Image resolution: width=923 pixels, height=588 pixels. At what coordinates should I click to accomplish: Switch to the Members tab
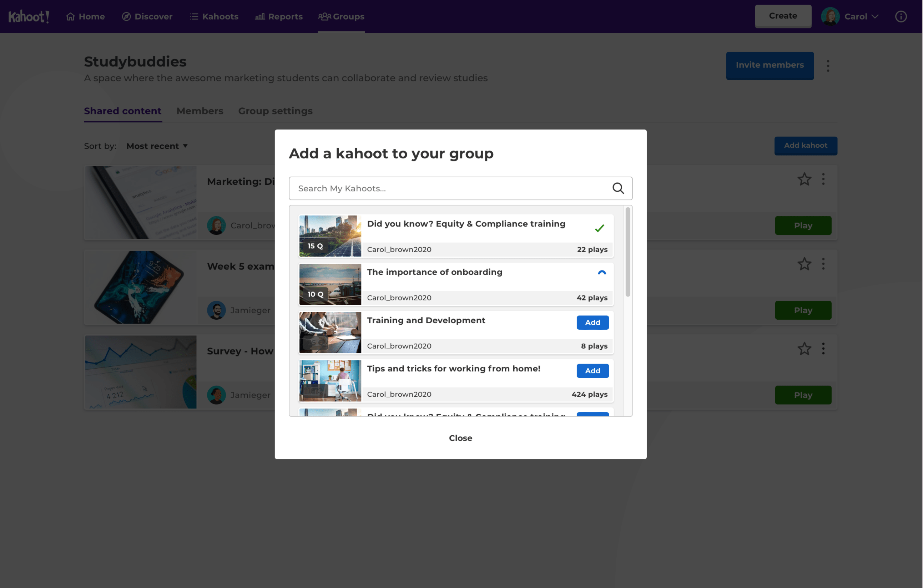[x=200, y=111]
